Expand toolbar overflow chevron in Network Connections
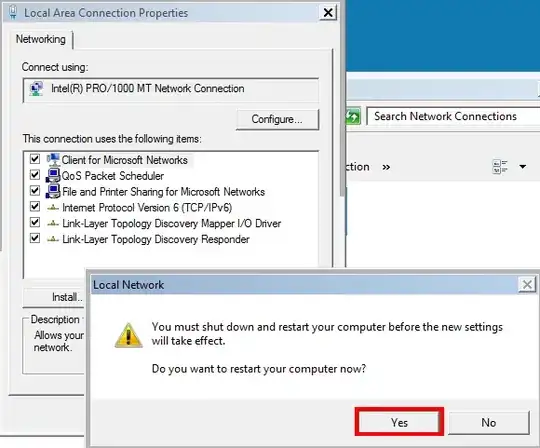Image resolution: width=540 pixels, height=448 pixels. coord(386,167)
